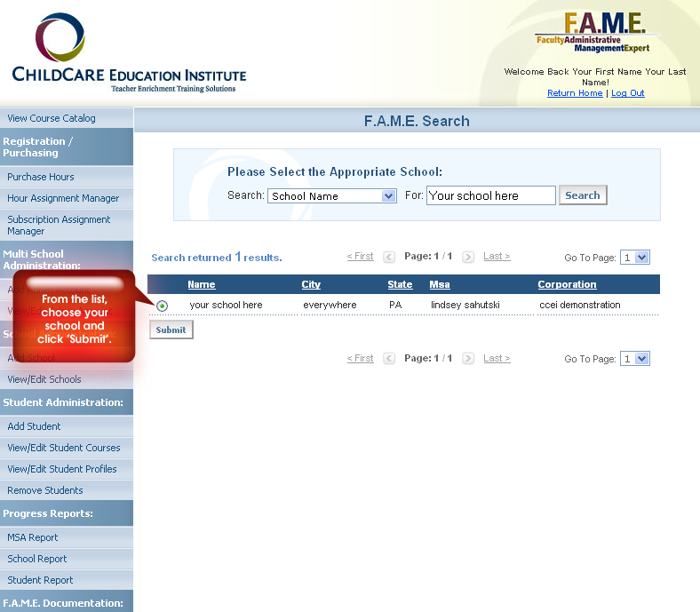Click the top First page link
700x612 pixels.
pyautogui.click(x=361, y=256)
